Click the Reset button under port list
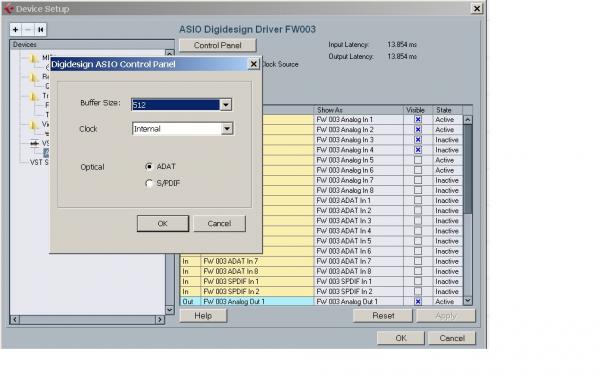This screenshot has width=600, height=375. coord(383,316)
